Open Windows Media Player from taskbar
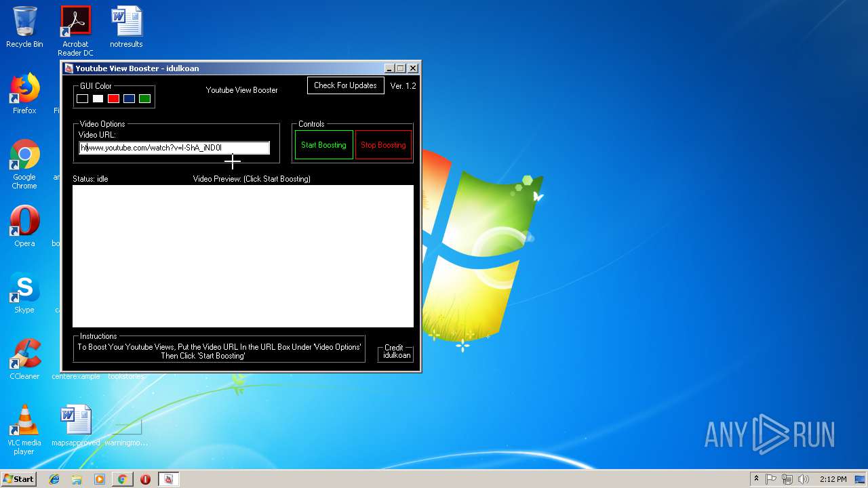Screen dimensions: 868x488 [x=100, y=479]
